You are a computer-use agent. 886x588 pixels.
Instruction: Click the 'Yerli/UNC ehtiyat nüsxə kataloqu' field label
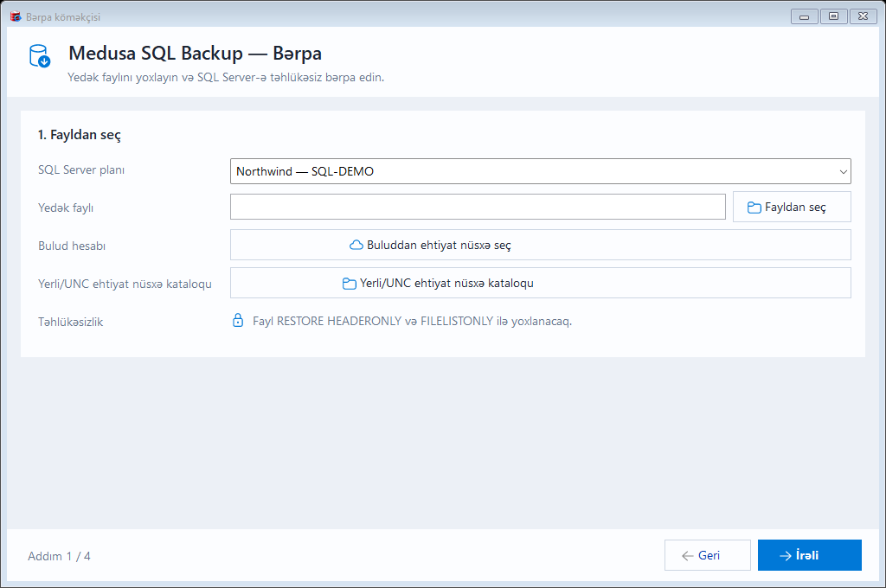[x=125, y=284]
